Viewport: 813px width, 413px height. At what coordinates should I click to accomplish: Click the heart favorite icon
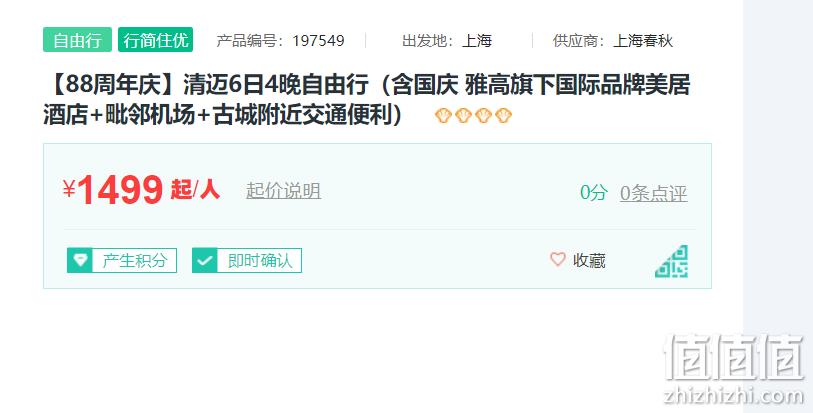(x=557, y=259)
